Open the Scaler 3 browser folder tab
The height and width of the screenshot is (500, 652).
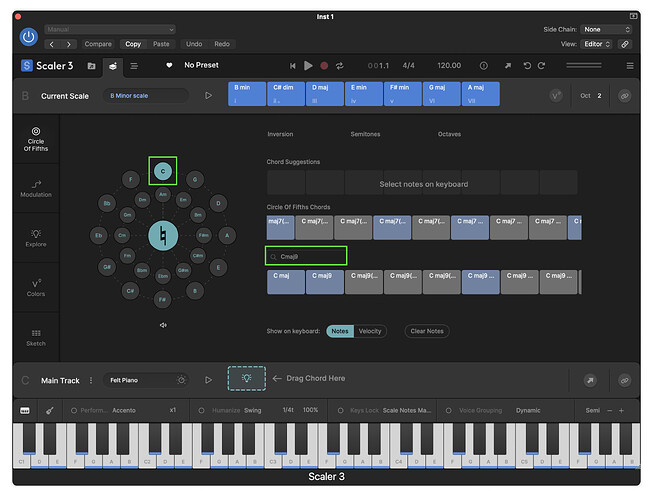pyautogui.click(x=91, y=66)
